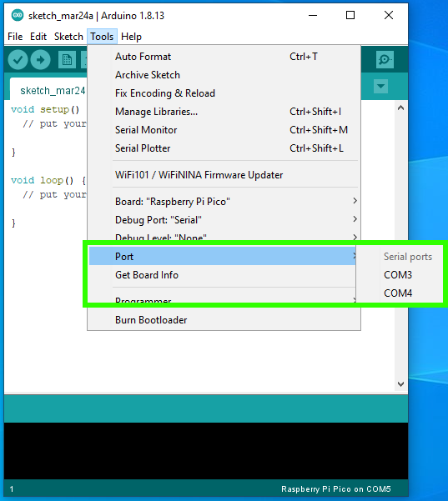Click the New sketch file icon
The width and height of the screenshot is (448, 501).
click(x=67, y=60)
